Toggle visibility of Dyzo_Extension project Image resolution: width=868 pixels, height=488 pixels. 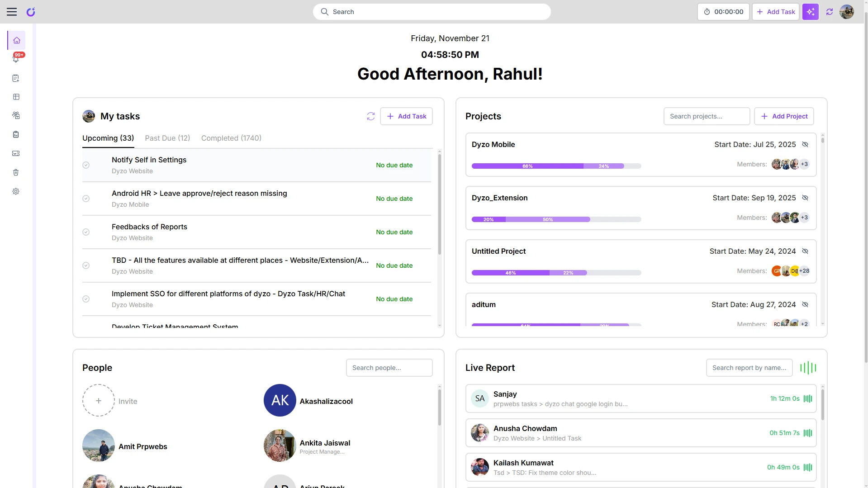coord(805,198)
